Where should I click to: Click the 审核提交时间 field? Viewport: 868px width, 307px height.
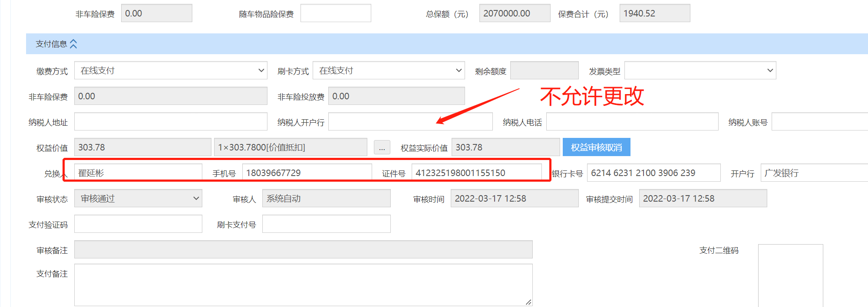(703, 198)
